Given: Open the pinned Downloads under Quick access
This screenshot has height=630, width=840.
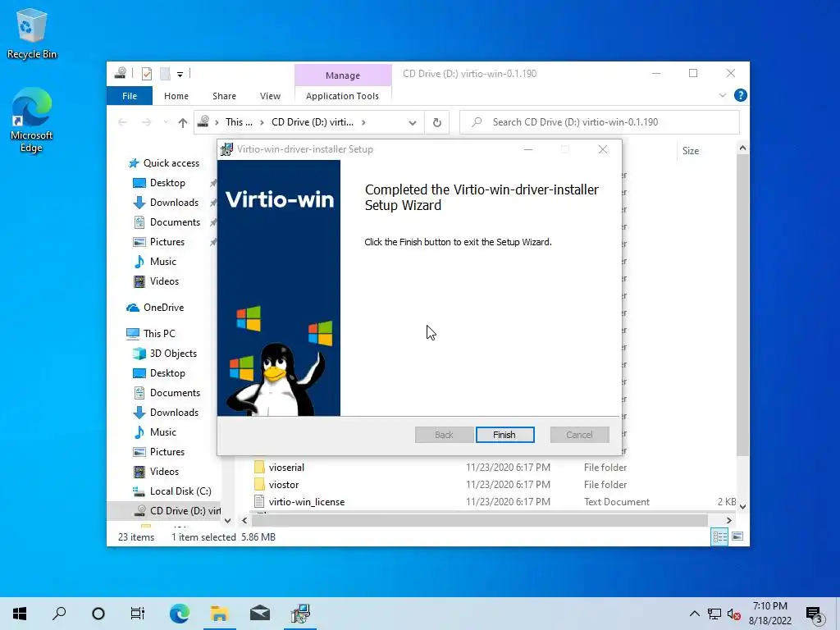Looking at the screenshot, I should [174, 203].
